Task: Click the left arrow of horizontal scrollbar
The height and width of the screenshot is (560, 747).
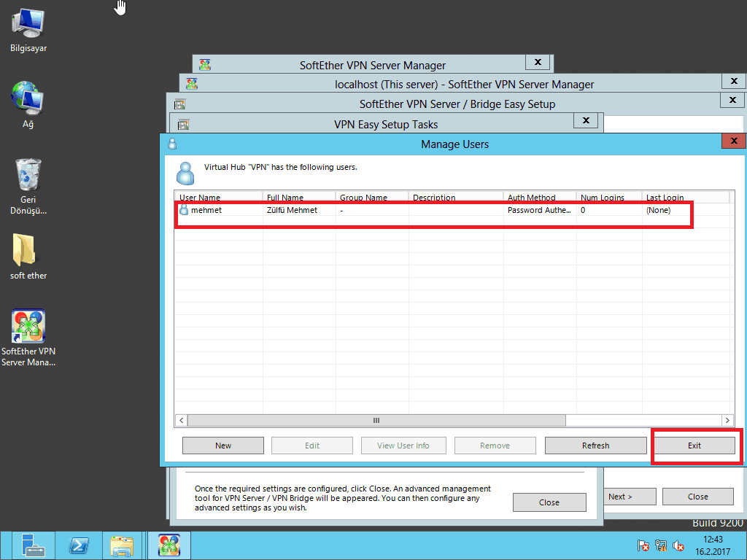Action: click(181, 421)
